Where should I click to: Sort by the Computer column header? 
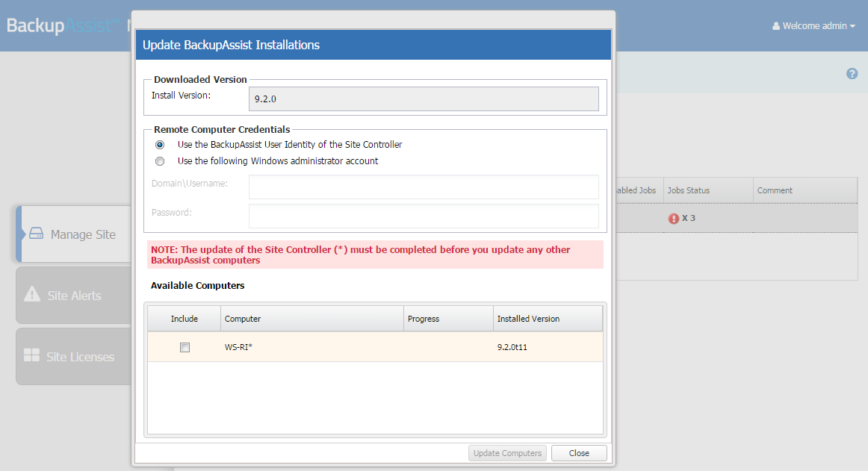click(312, 319)
